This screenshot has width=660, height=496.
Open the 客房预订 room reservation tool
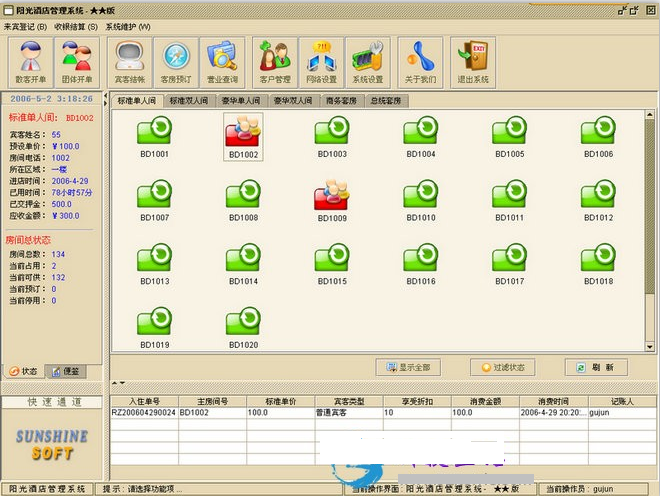click(x=176, y=62)
